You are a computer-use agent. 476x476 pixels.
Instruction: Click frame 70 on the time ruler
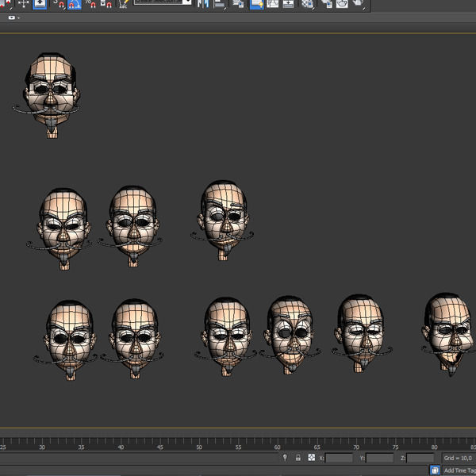coord(356,447)
